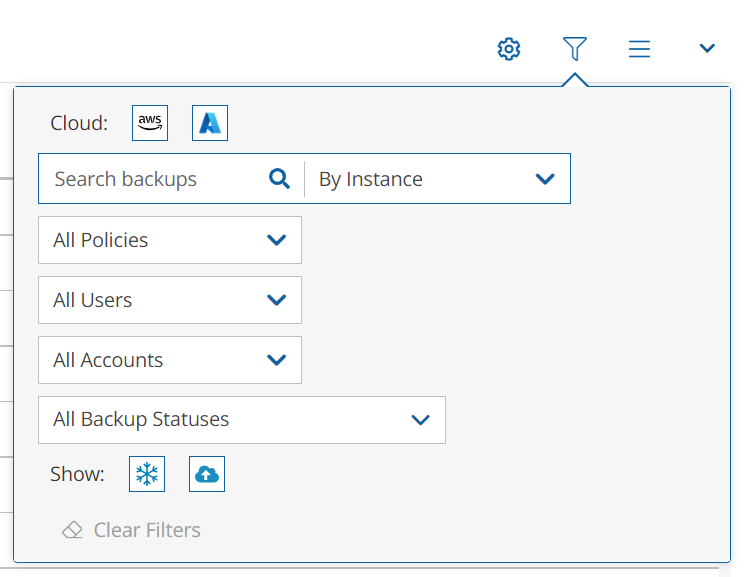This screenshot has width=745, height=577.
Task: Open the By Instance dropdown
Action: (437, 179)
